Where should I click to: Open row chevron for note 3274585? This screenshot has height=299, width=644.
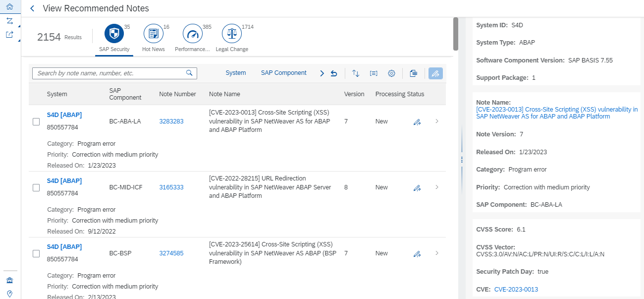436,253
